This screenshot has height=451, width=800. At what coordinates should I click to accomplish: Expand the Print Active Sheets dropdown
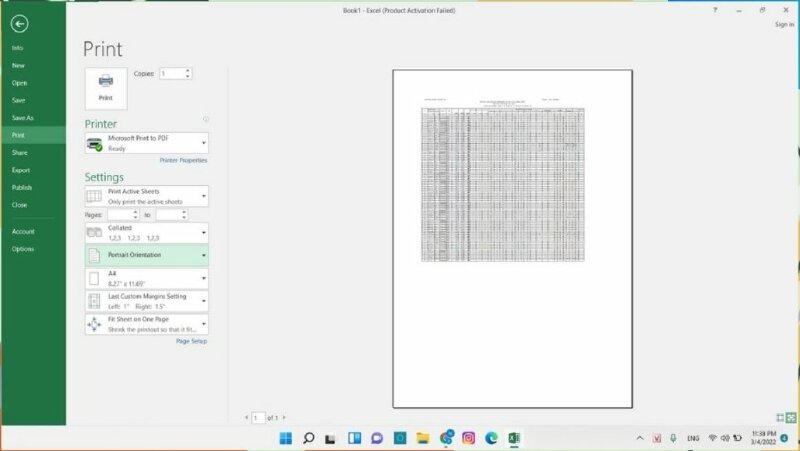click(146, 196)
